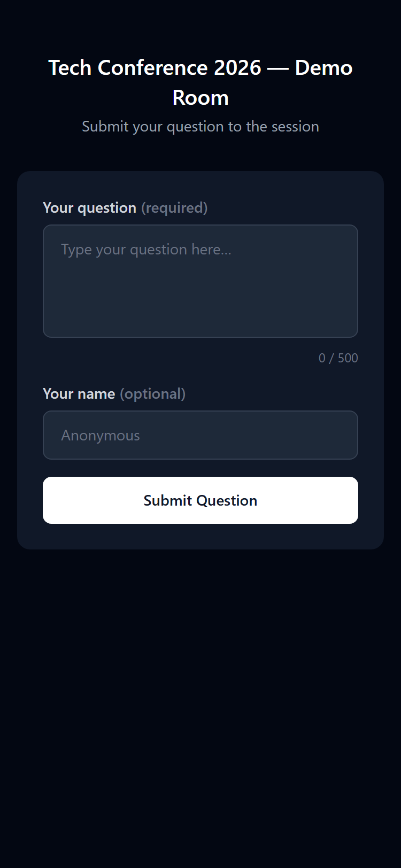Click Submit Question to send your question
This screenshot has height=868, width=401.
(x=200, y=500)
